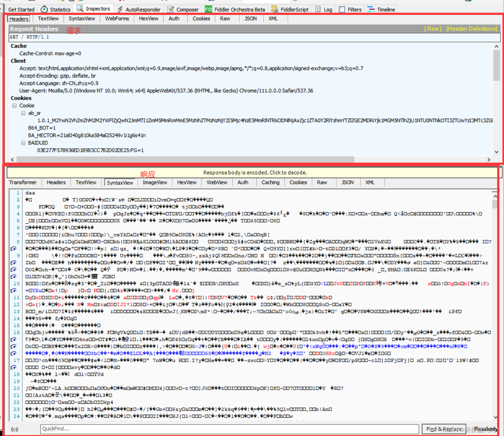
Task: Toggle the Filters checkbox
Action: pyautogui.click(x=342, y=9)
